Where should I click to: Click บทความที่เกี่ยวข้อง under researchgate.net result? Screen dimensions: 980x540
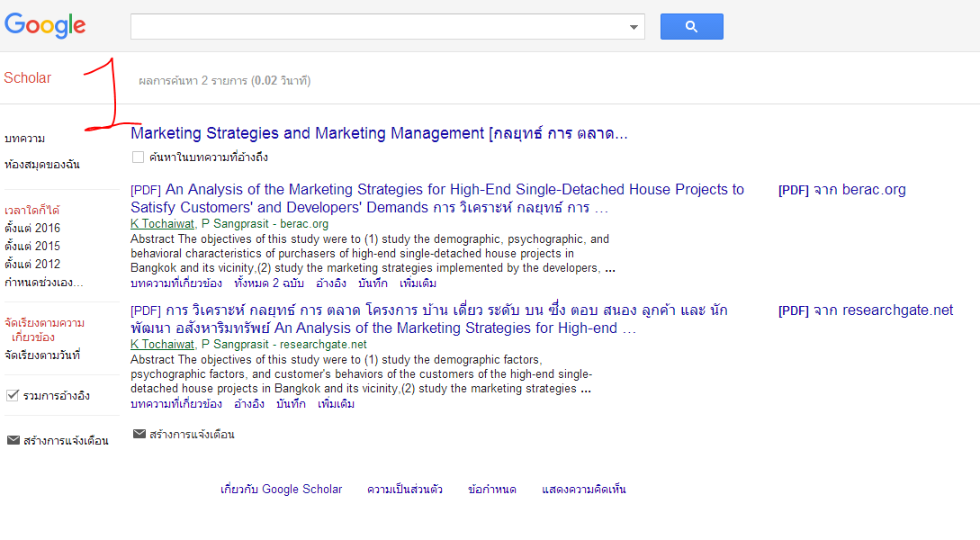coord(176,404)
